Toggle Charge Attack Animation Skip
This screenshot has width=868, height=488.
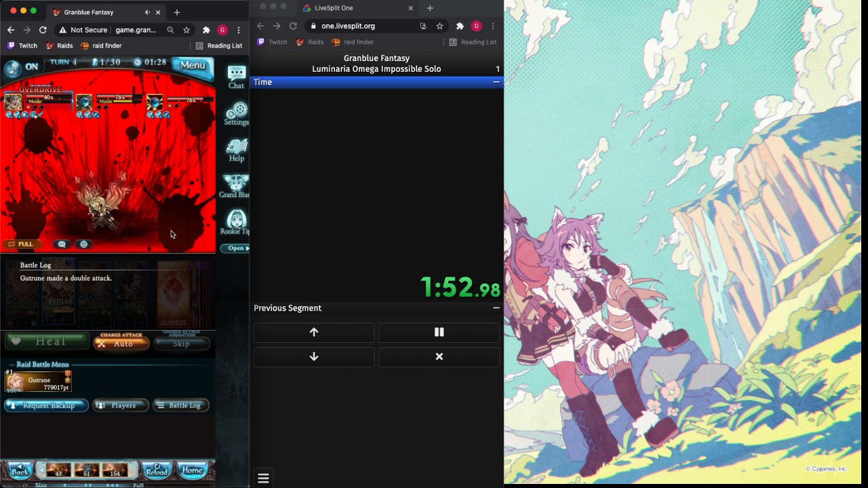click(181, 344)
